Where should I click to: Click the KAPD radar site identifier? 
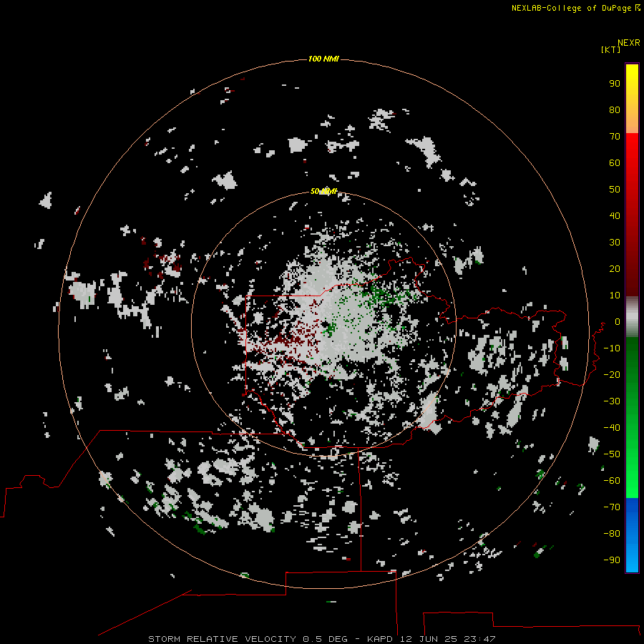[381, 639]
